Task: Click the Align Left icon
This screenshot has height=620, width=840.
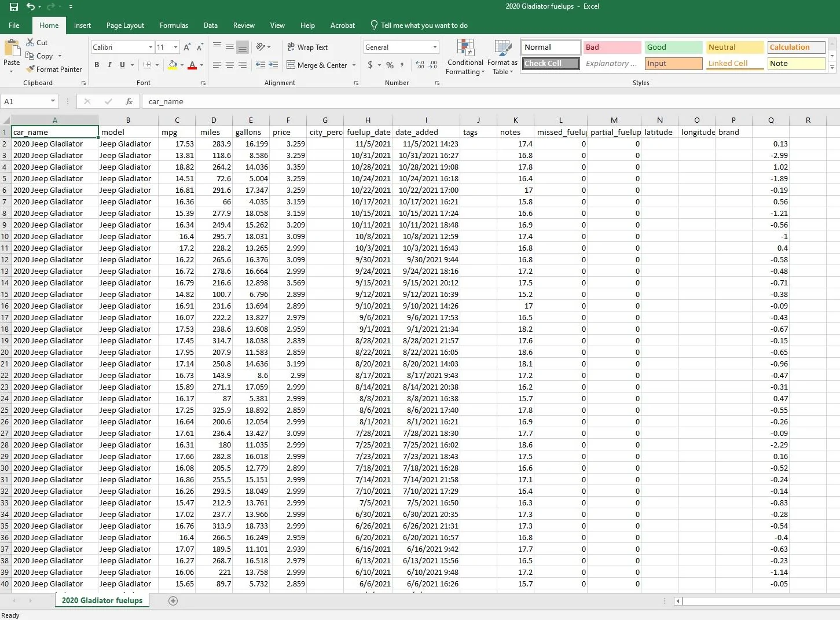Action: pyautogui.click(x=217, y=65)
